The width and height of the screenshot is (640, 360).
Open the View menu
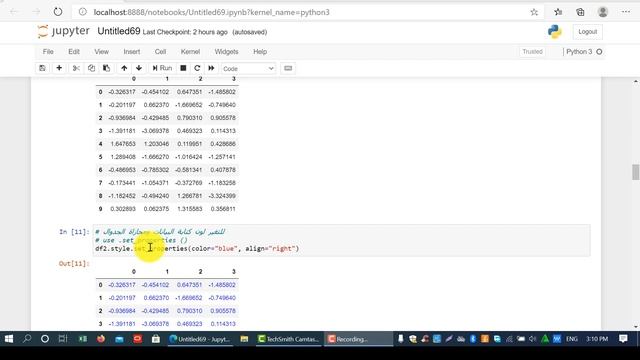pos(102,52)
